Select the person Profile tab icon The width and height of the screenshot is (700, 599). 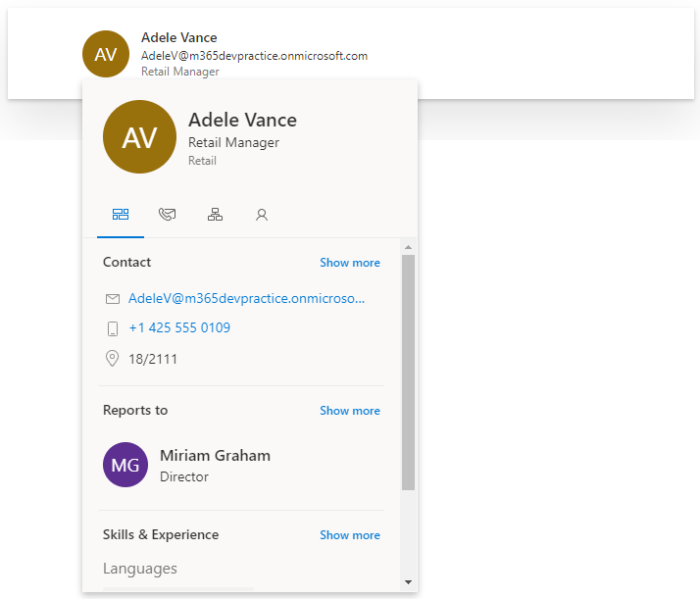[x=262, y=215]
